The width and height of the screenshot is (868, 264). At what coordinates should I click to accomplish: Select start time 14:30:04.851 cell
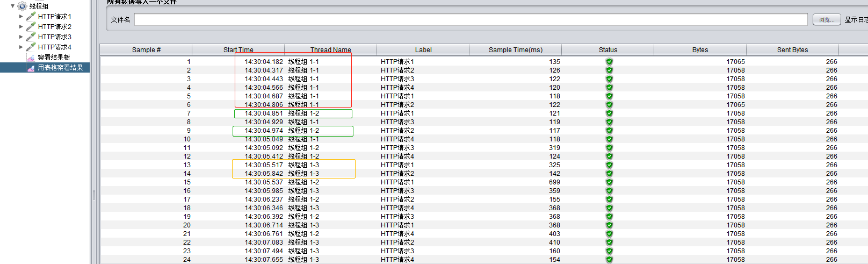[x=264, y=113]
